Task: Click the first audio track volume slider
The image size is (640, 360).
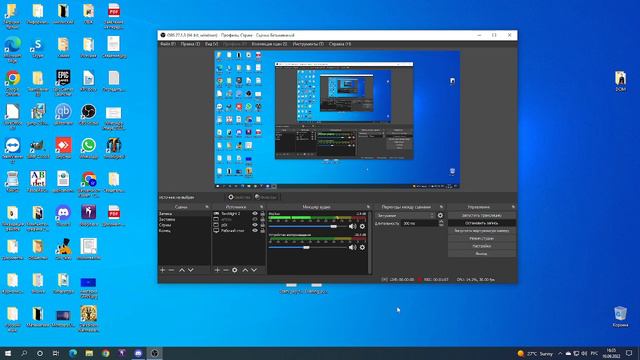Action: pos(308,226)
